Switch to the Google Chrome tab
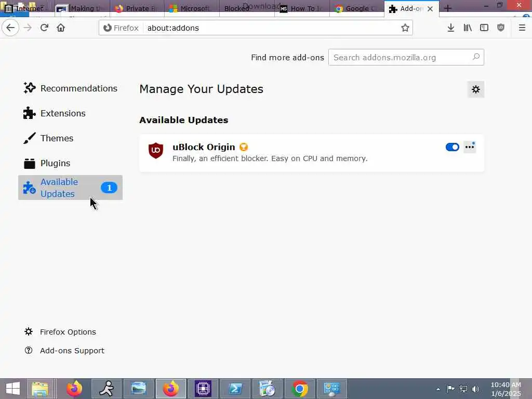The image size is (532, 399). tap(357, 8)
